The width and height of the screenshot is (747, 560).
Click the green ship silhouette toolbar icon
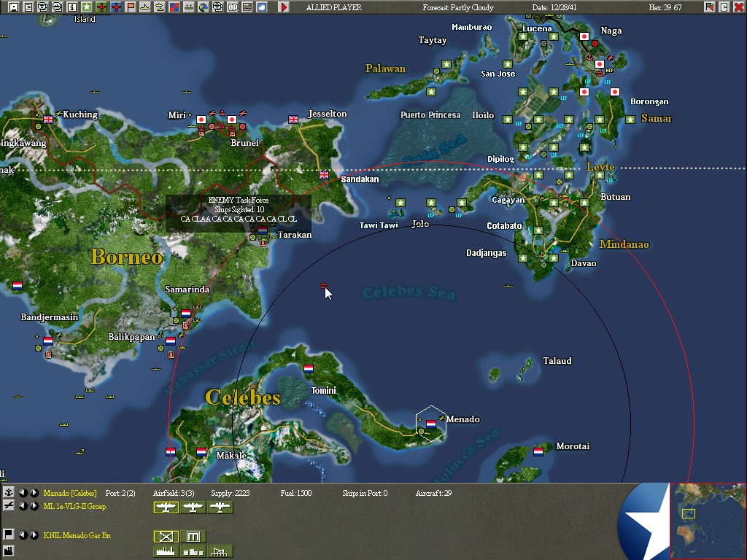[189, 7]
